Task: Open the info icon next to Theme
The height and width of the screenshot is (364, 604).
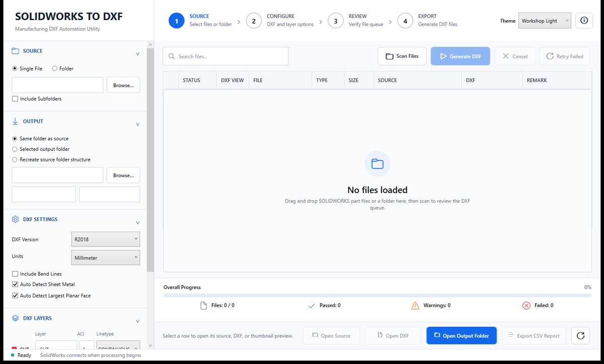Action: 584,21
